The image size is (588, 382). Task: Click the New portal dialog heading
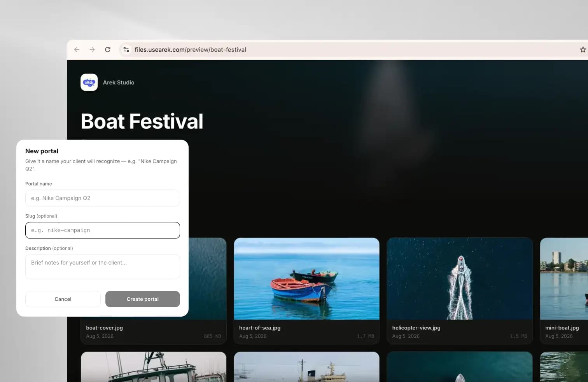tap(42, 151)
